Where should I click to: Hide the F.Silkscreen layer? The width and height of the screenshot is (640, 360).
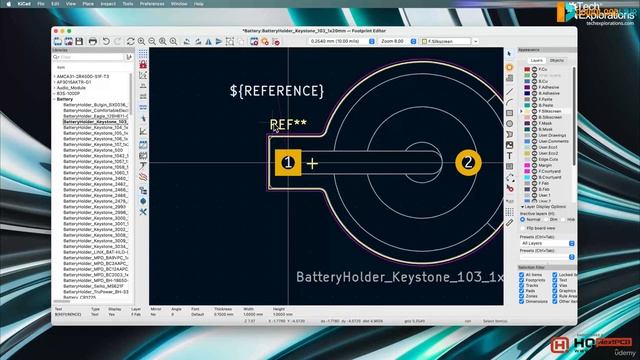click(x=534, y=111)
